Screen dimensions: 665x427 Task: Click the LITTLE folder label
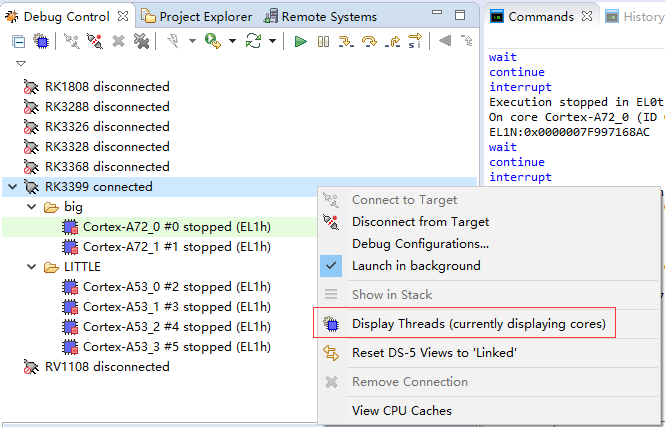(x=82, y=267)
